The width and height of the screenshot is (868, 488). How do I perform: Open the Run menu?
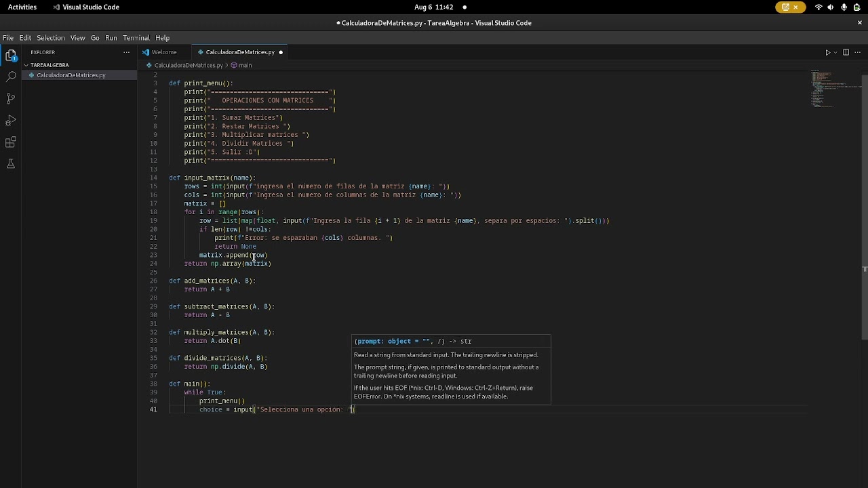click(111, 38)
